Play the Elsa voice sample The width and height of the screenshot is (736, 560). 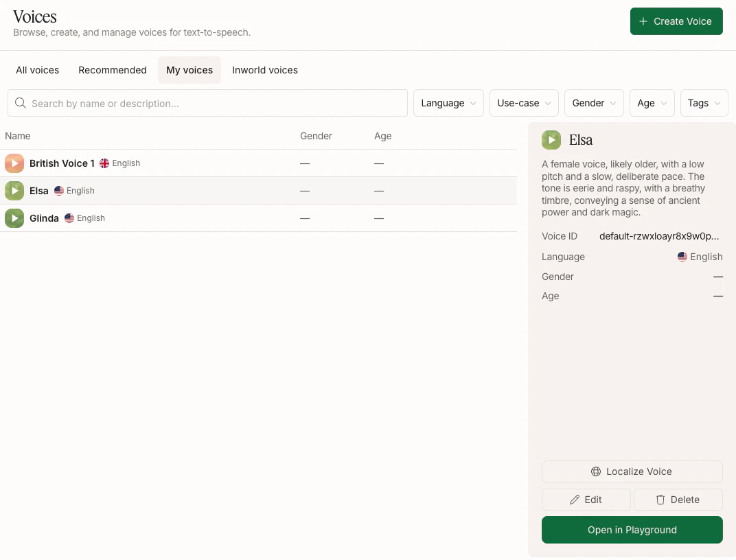click(x=14, y=191)
